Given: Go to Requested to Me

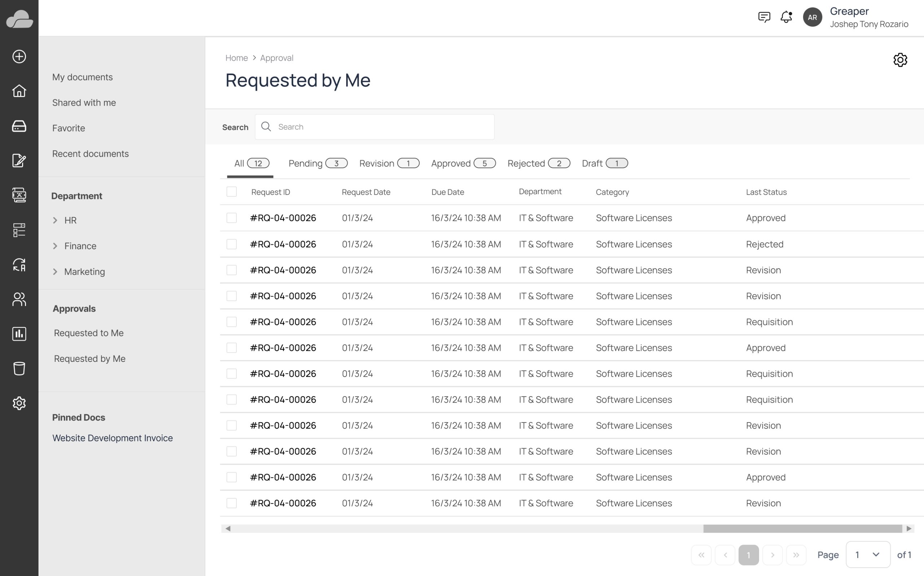Looking at the screenshot, I should pyautogui.click(x=89, y=333).
